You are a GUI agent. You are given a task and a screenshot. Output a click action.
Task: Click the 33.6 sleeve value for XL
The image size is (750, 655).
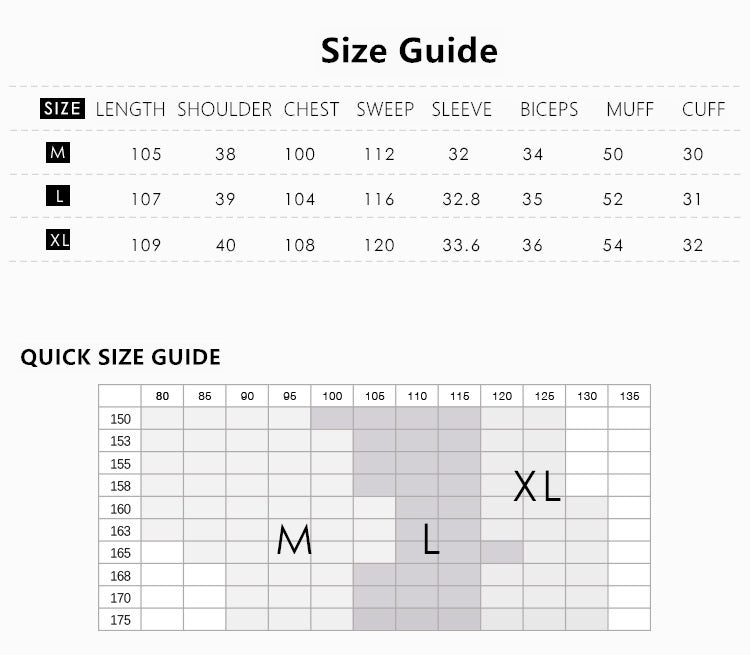(461, 245)
